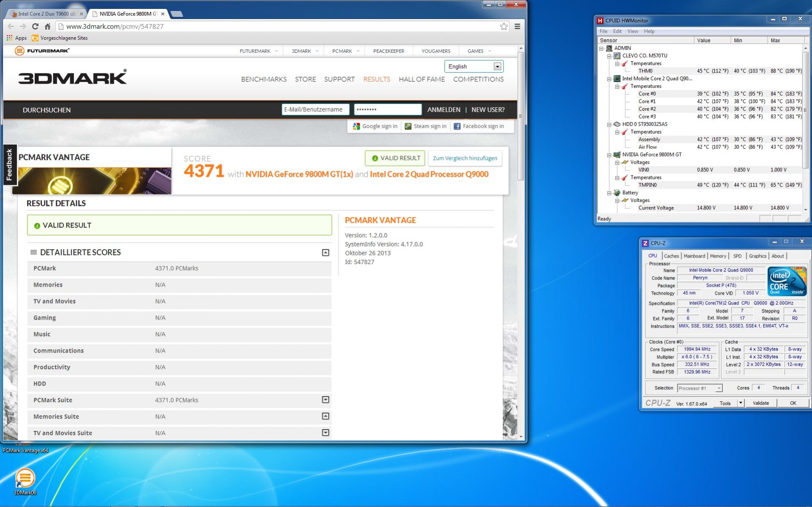Close the Intel Core 2 Duo T9600 tab
This screenshot has width=812, height=507.
pyautogui.click(x=82, y=14)
